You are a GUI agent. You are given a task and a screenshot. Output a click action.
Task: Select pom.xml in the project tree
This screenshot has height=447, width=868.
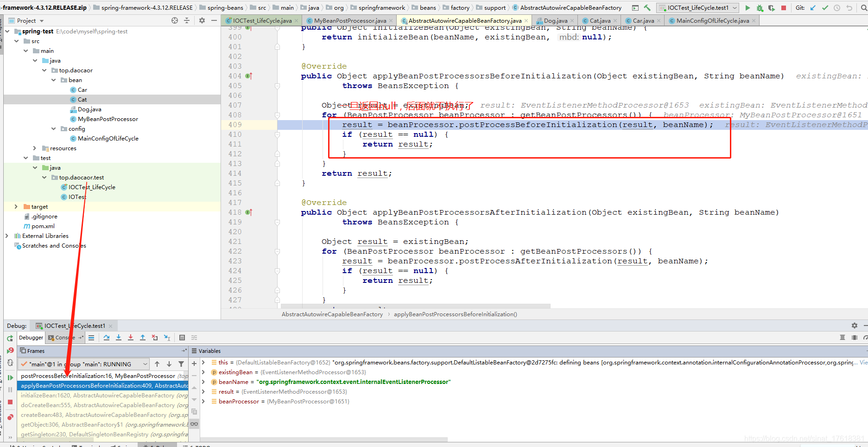click(x=43, y=226)
